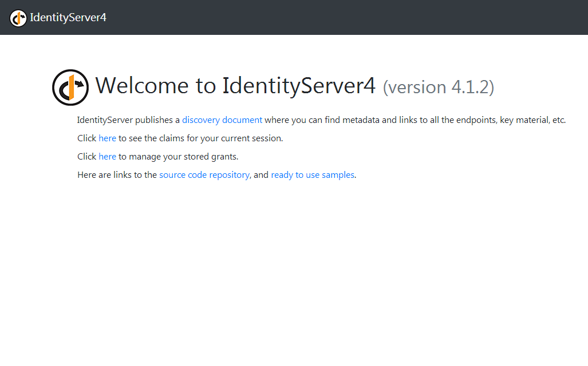Click 'here' to see session claims
The image size is (588, 366).
click(107, 138)
